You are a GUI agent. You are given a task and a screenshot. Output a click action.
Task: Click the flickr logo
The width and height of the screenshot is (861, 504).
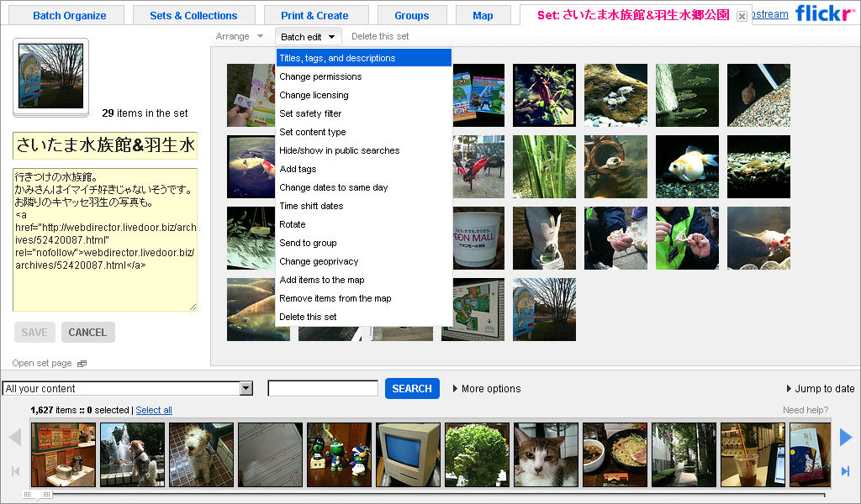point(826,13)
